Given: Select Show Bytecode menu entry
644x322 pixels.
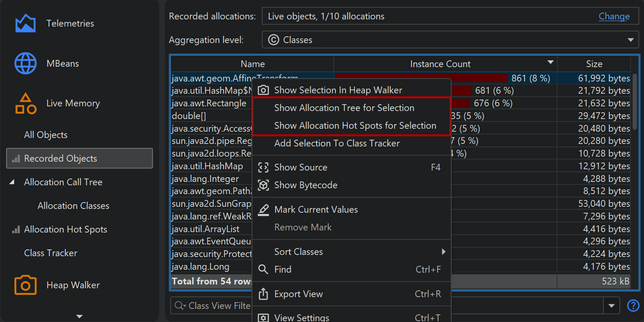Looking at the screenshot, I should (306, 185).
